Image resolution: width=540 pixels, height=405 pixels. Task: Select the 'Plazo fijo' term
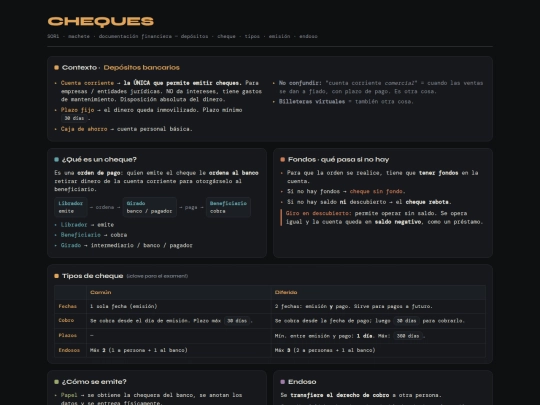77,110
